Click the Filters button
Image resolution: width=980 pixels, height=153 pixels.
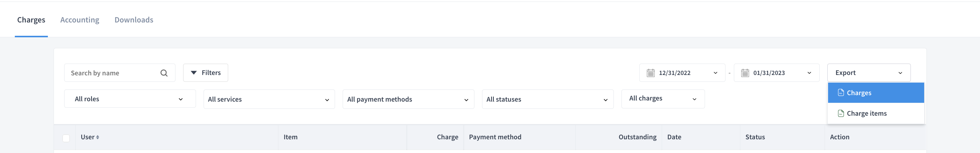(x=205, y=72)
